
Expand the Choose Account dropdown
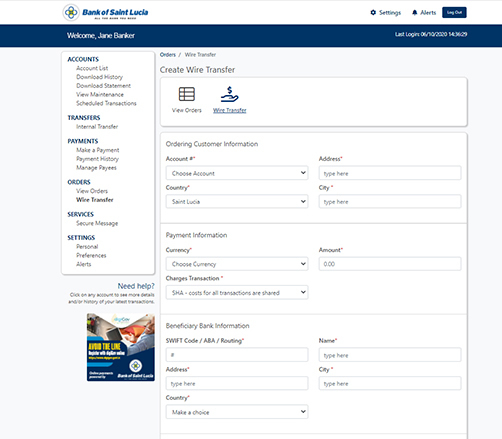coord(237,173)
